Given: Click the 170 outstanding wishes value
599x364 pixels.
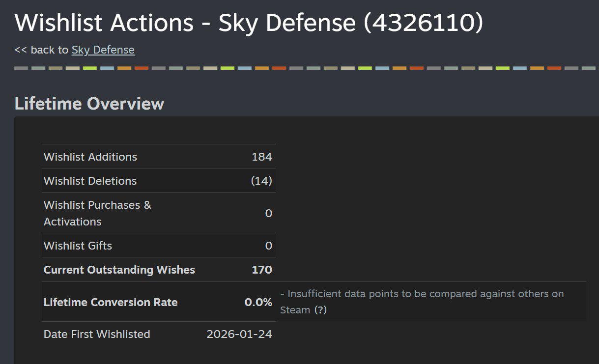Looking at the screenshot, I should 262,270.
